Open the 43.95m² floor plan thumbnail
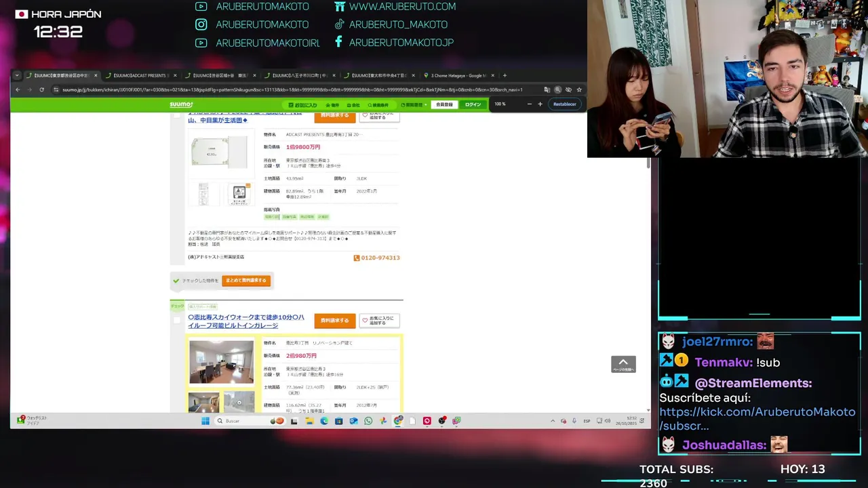Viewport: 868px width, 488px height. point(219,152)
